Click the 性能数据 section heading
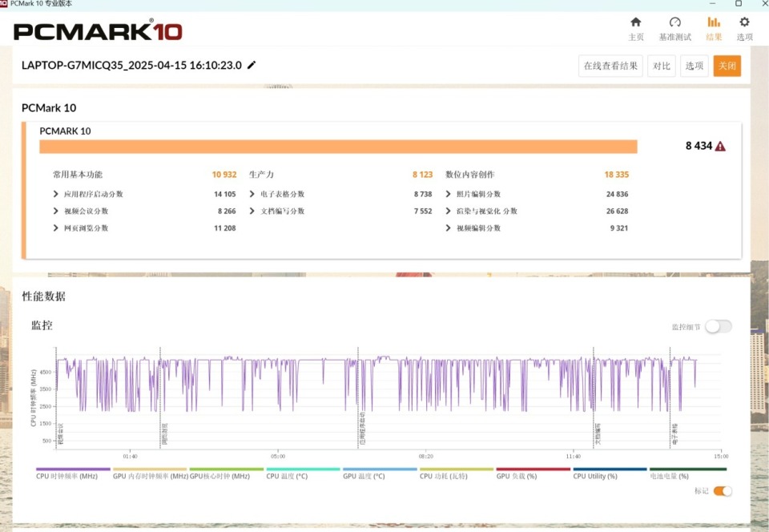 click(43, 296)
